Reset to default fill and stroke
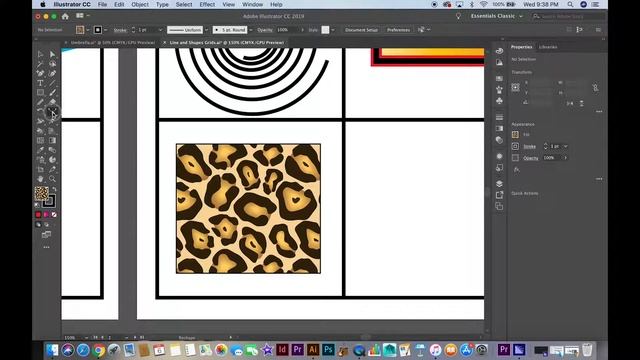This screenshot has height=360, width=640. (x=38, y=205)
